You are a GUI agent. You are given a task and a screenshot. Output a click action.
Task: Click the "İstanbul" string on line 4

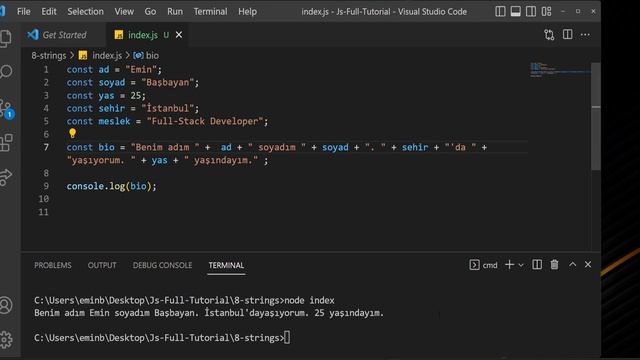168,108
